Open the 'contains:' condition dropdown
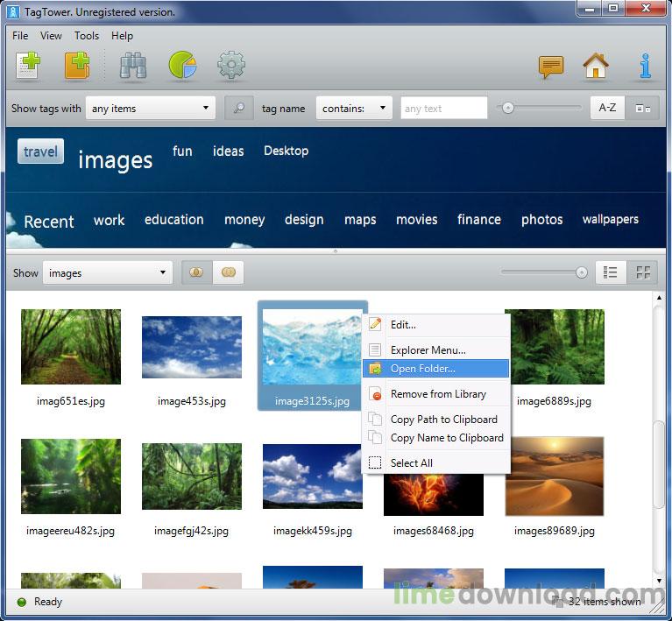The image size is (672, 621). (354, 109)
